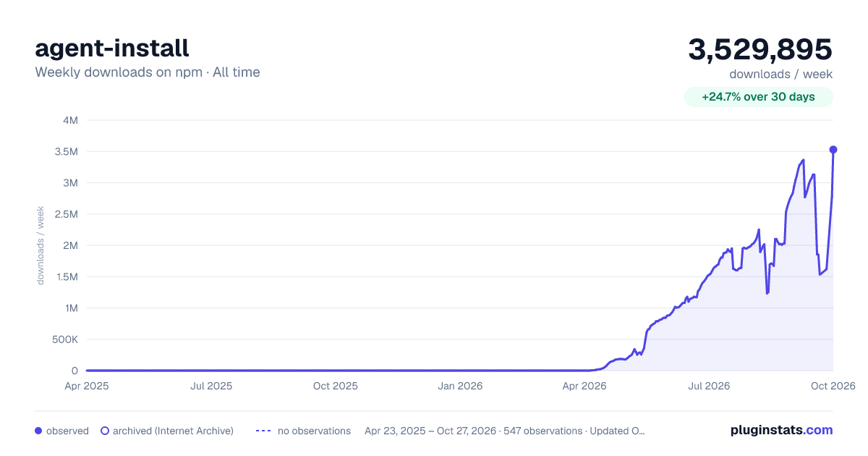The height and width of the screenshot is (456, 868).
Task: Click the Jan 2026 x-axis label
Action: pos(461,386)
